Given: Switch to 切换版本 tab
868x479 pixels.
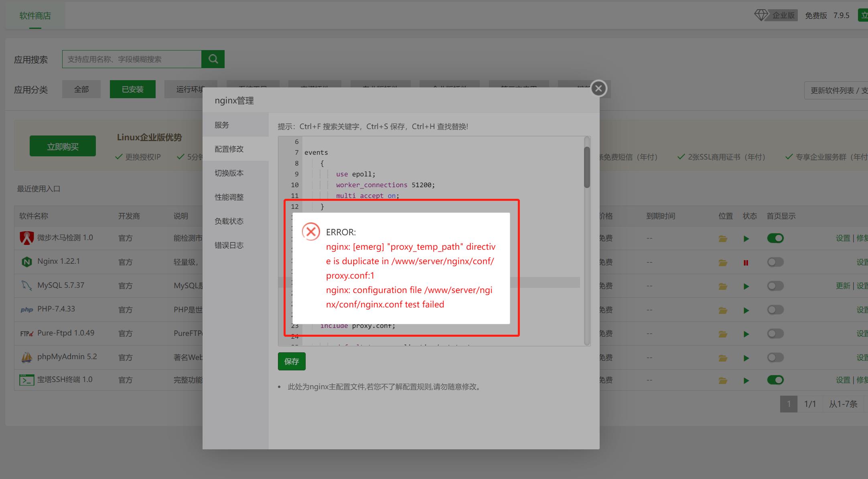Looking at the screenshot, I should [235, 173].
